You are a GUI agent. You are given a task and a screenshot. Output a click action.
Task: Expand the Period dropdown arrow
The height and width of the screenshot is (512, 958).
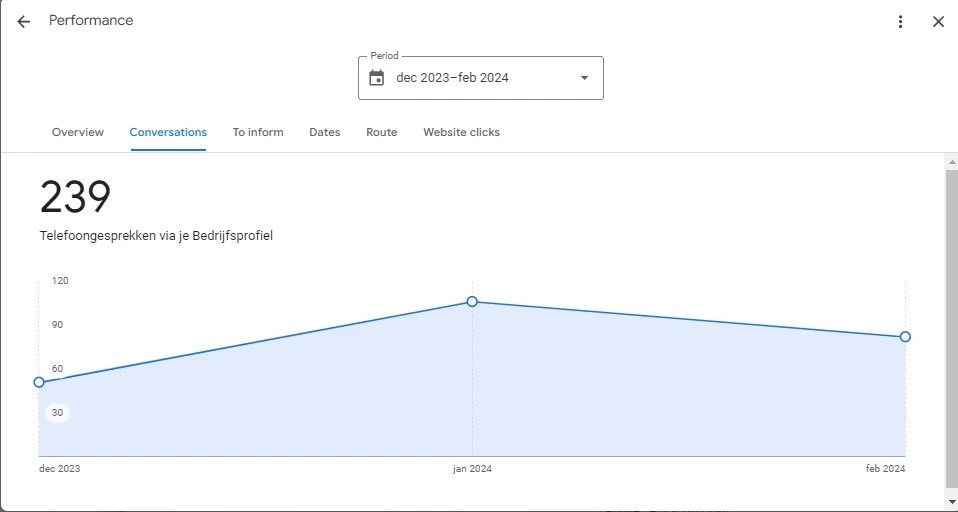(x=584, y=78)
